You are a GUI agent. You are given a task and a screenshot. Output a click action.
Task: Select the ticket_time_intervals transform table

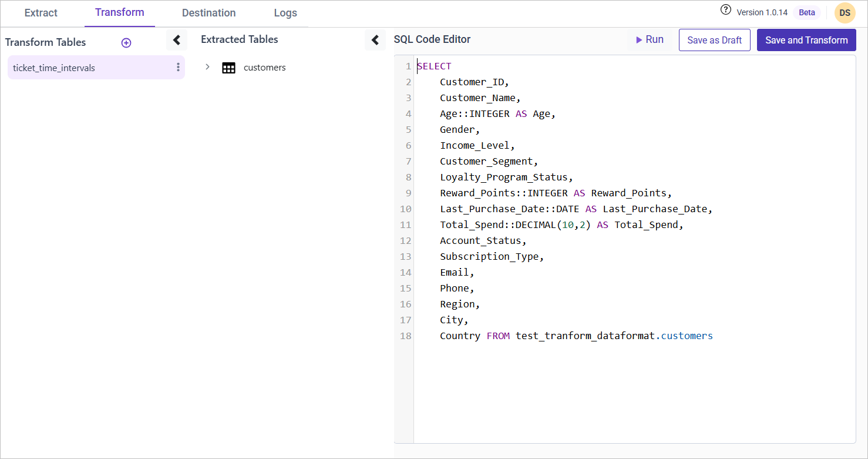[x=54, y=68]
